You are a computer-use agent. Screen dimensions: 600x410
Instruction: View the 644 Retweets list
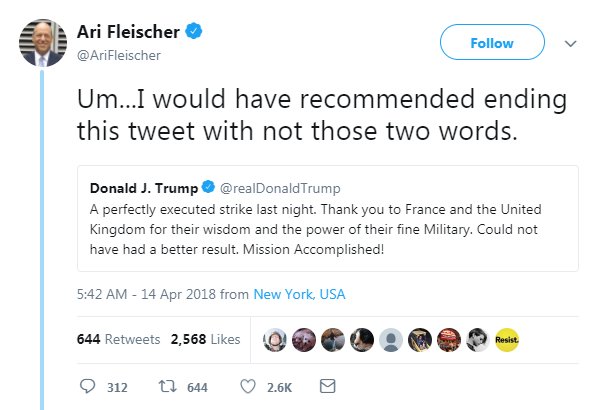118,340
